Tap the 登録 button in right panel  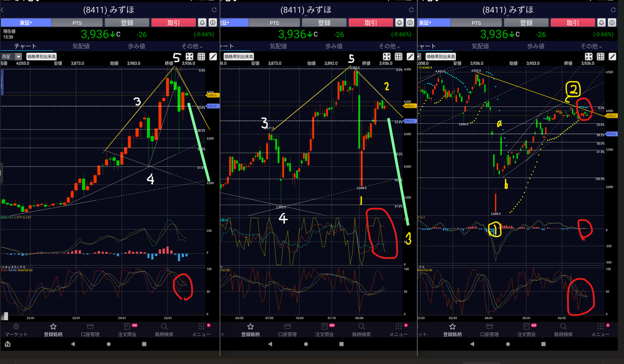pyautogui.click(x=526, y=22)
